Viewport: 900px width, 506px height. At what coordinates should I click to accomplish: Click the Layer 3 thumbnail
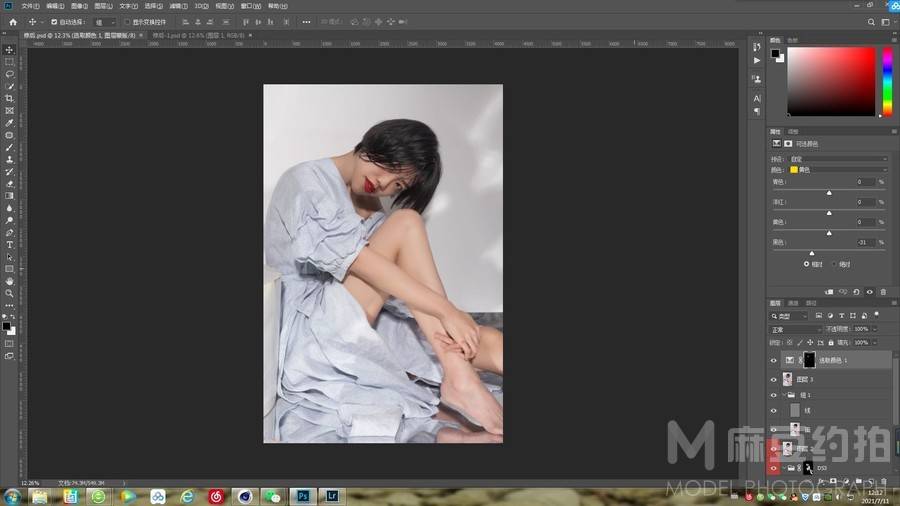(788, 379)
